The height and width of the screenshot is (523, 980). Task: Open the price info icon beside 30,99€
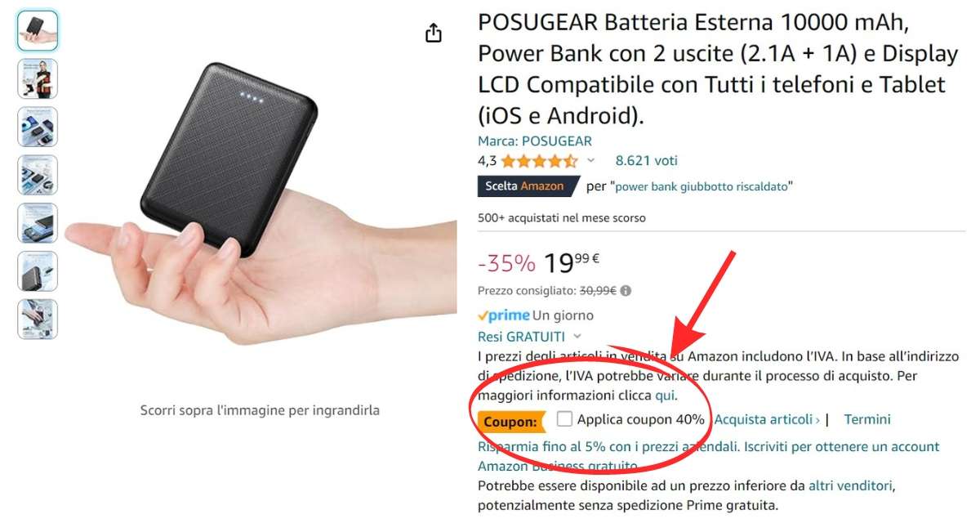tap(626, 290)
